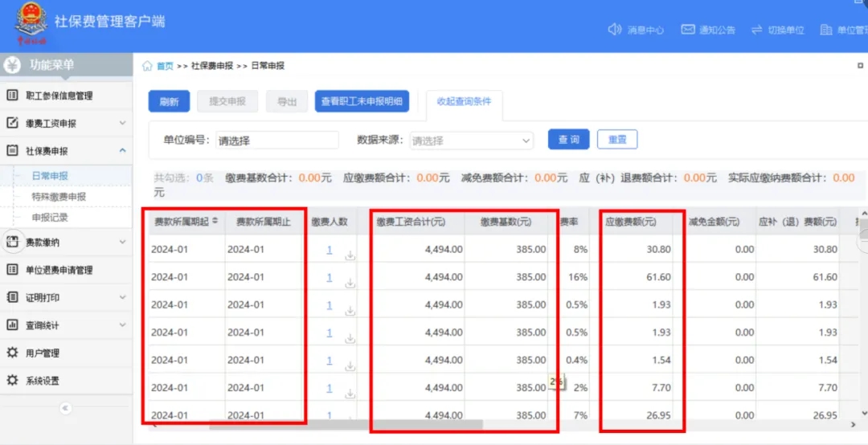This screenshot has width=868, height=445.
Task: Click the 切换单位 switch arrows icon
Action: [756, 30]
